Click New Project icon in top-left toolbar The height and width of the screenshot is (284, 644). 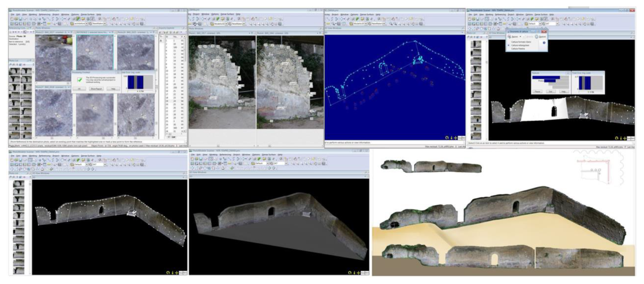[12, 19]
